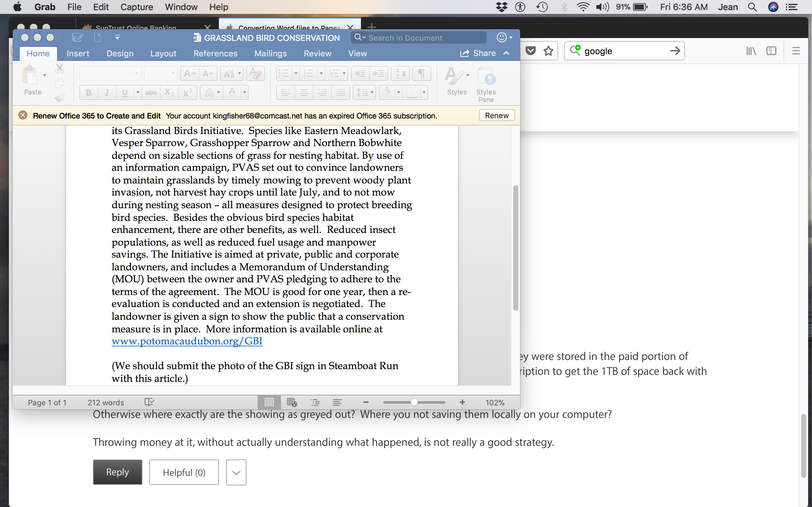The width and height of the screenshot is (812, 507).
Task: Click the spelling check icon in status bar
Action: (x=149, y=402)
